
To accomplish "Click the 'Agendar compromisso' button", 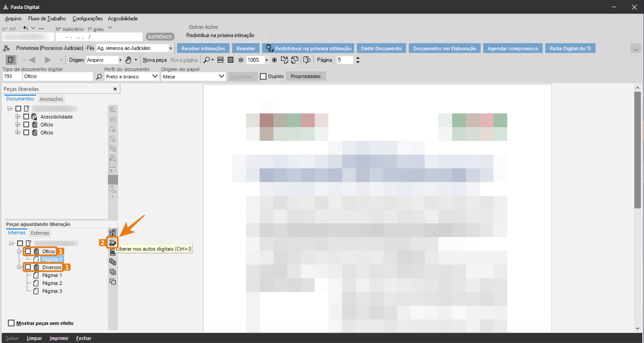I will tap(513, 49).
